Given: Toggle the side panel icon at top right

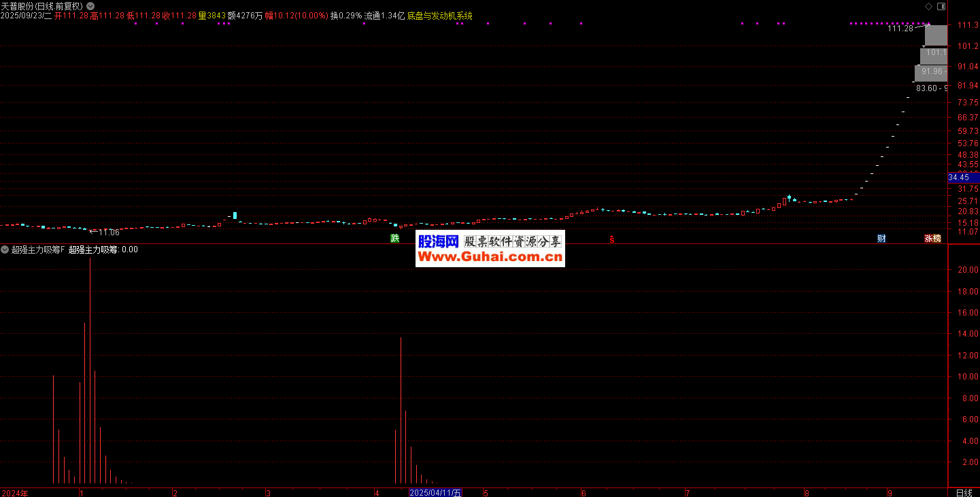Looking at the screenshot, I should tap(941, 6).
